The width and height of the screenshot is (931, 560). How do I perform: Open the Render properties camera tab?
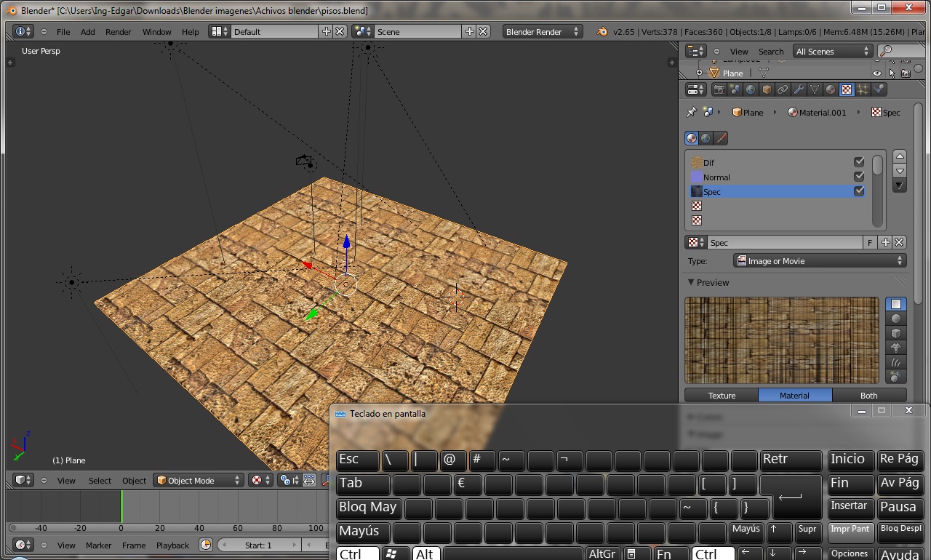coord(719,89)
